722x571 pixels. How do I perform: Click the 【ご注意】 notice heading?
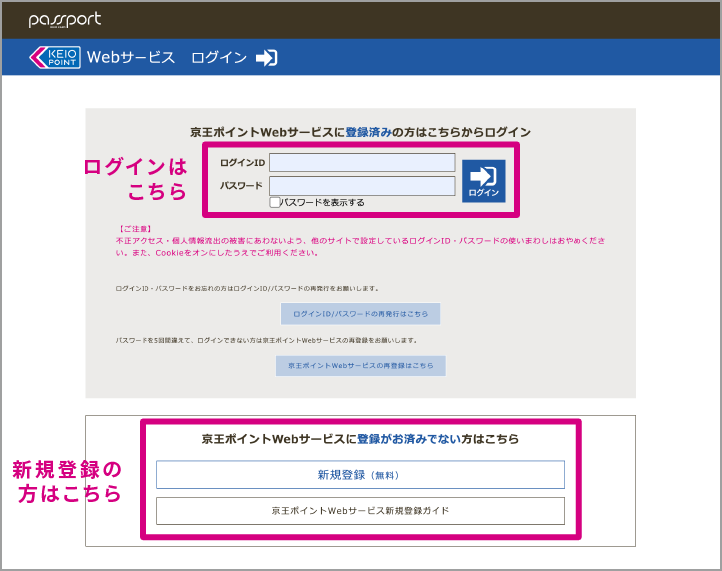point(134,229)
